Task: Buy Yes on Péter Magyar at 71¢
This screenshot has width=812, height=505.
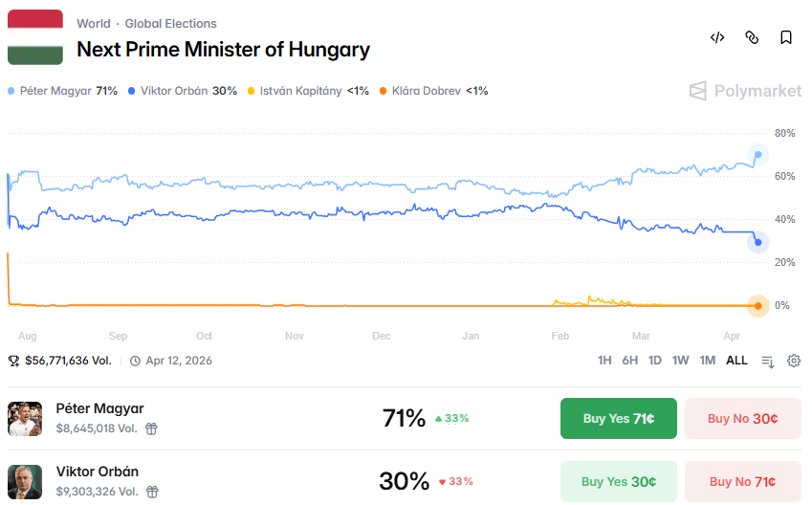Action: coord(618,418)
